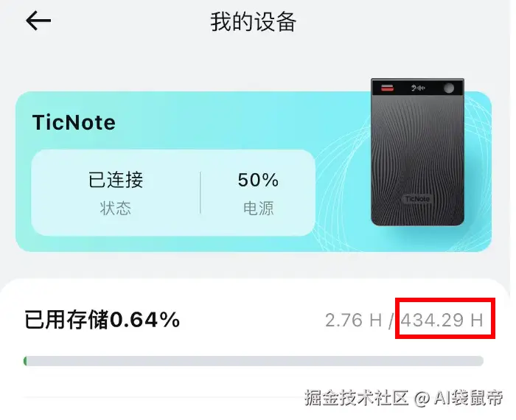
Task: Tap the status and power info panel divider
Action: coord(200,193)
